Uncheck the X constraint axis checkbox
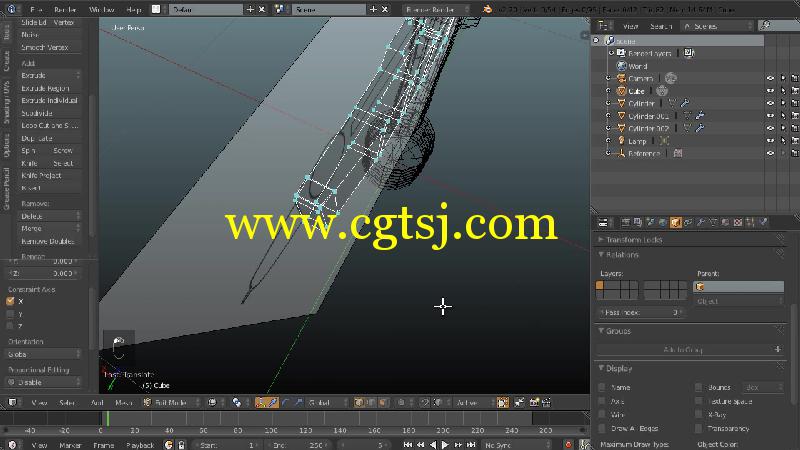The image size is (800, 450). (x=10, y=301)
